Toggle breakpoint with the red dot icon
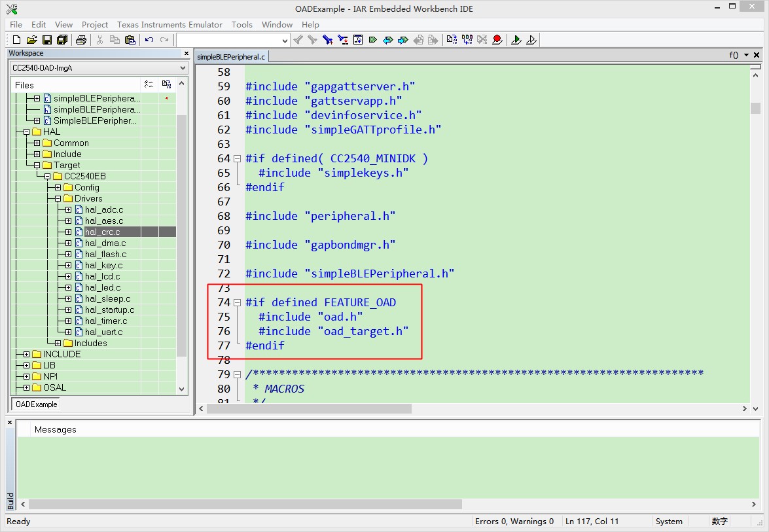The width and height of the screenshot is (769, 532). pos(497,40)
